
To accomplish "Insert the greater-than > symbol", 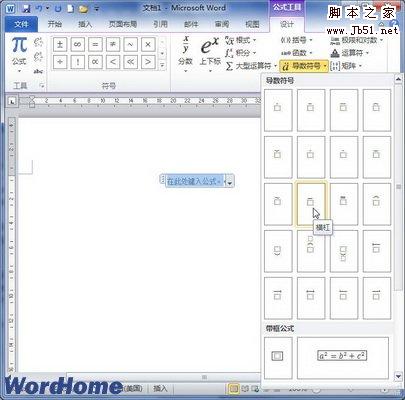I will 148,62.
